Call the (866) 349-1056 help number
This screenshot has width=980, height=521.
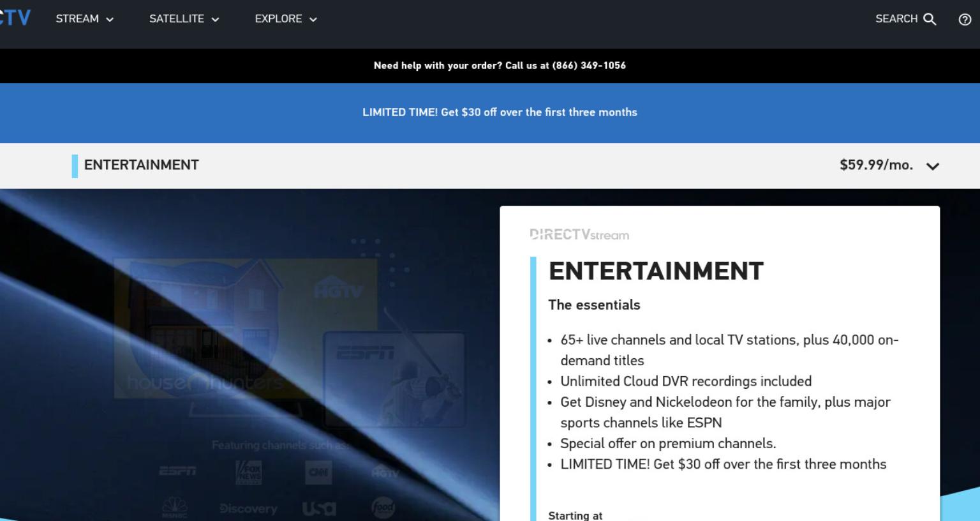click(x=589, y=65)
